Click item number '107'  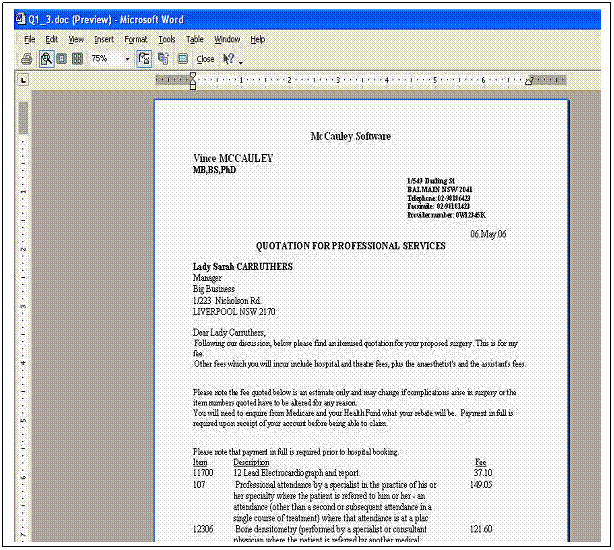coord(199,485)
